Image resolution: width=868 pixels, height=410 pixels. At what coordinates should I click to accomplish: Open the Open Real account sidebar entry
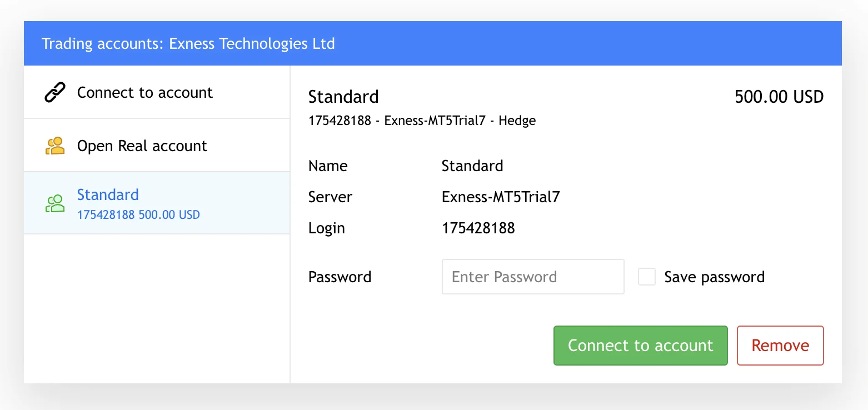coord(142,146)
